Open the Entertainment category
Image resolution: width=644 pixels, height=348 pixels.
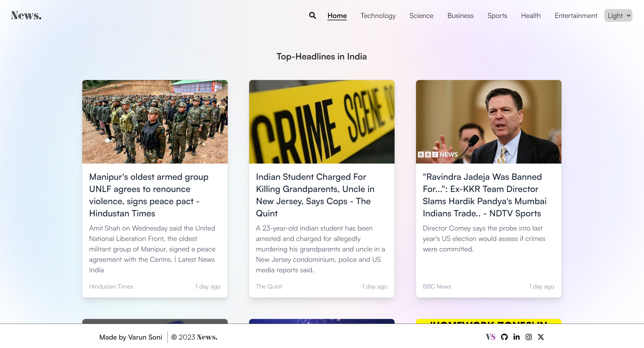pos(576,16)
